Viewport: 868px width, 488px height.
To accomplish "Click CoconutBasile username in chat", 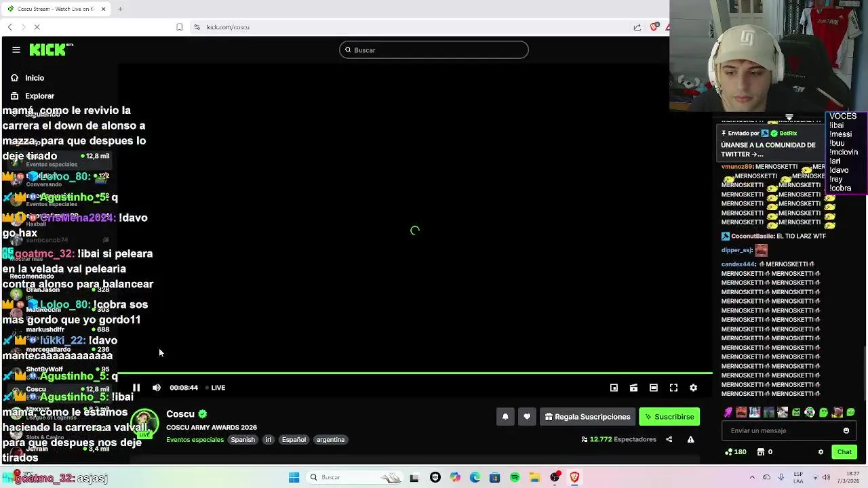I will [x=753, y=237].
